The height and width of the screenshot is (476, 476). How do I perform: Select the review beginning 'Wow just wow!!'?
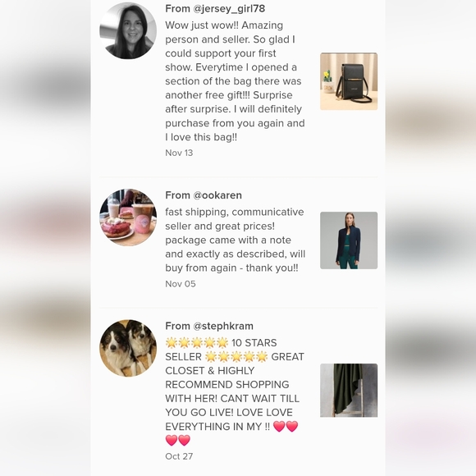point(235,81)
